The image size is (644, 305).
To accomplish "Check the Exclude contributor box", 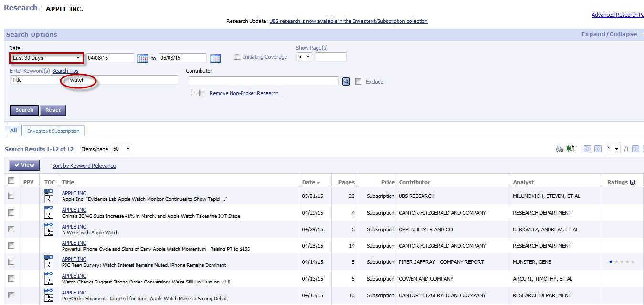I will [359, 82].
